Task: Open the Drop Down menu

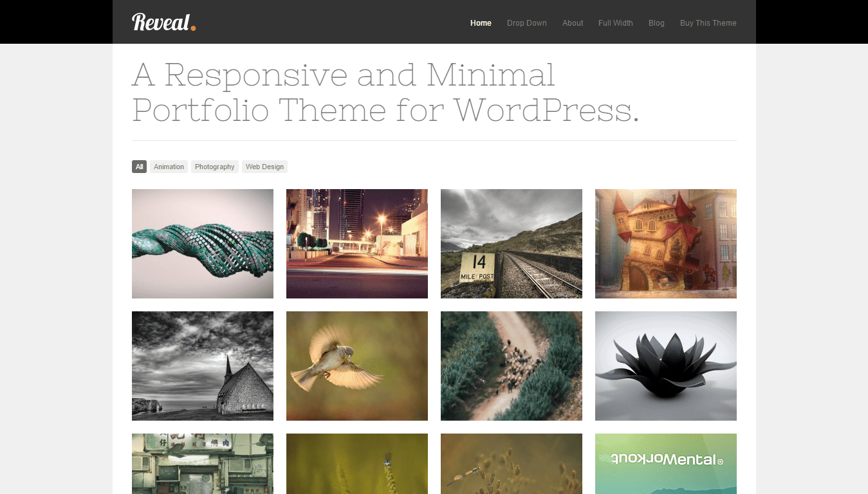Action: (x=526, y=23)
